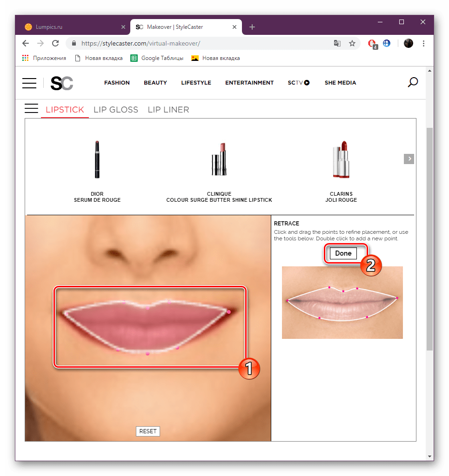
Task: View site security via the padlock icon
Action: pos(74,43)
